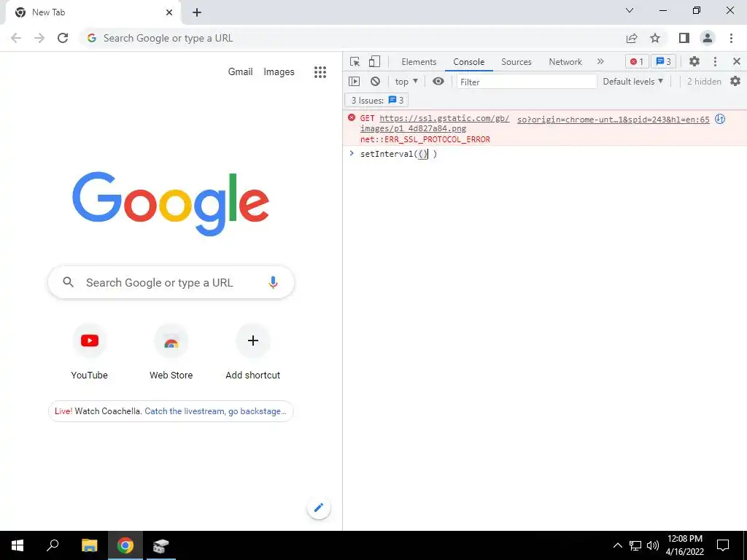This screenshot has width=747, height=560.
Task: Click the Google search box
Action: [171, 282]
